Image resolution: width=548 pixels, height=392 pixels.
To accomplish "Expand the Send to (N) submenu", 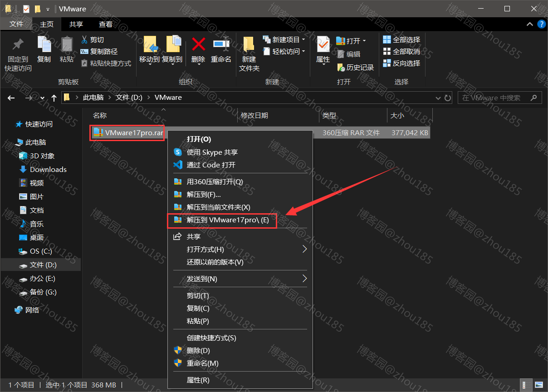I will pyautogui.click(x=240, y=279).
